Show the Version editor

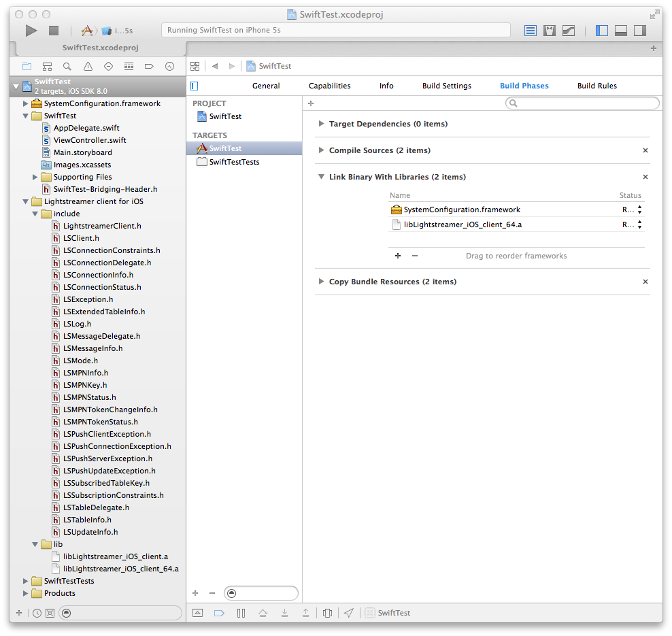569,31
